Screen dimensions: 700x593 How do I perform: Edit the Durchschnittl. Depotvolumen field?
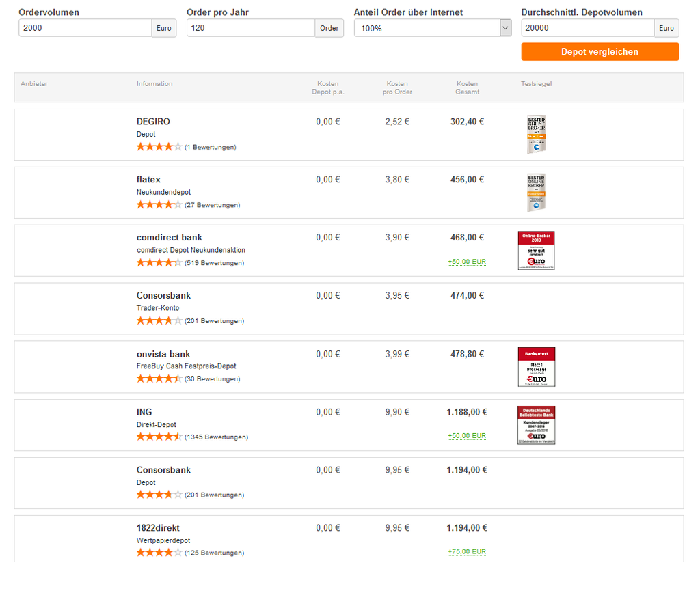[x=587, y=28]
